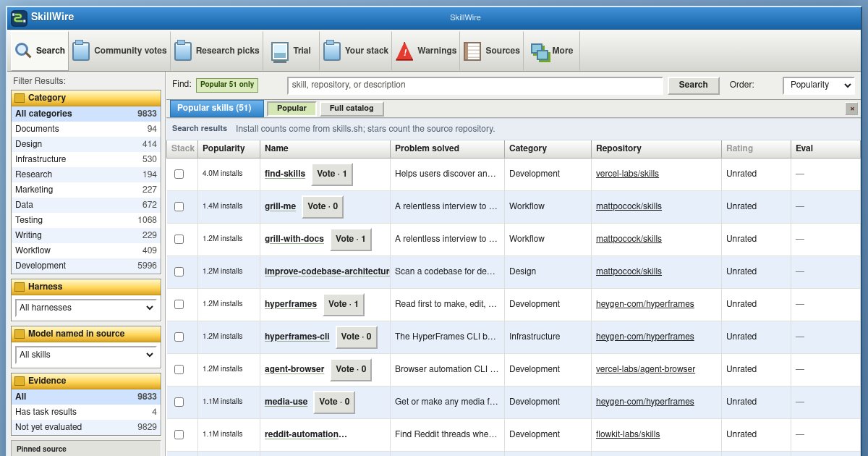Filter by Design category
The image size is (868, 456).
click(x=86, y=144)
